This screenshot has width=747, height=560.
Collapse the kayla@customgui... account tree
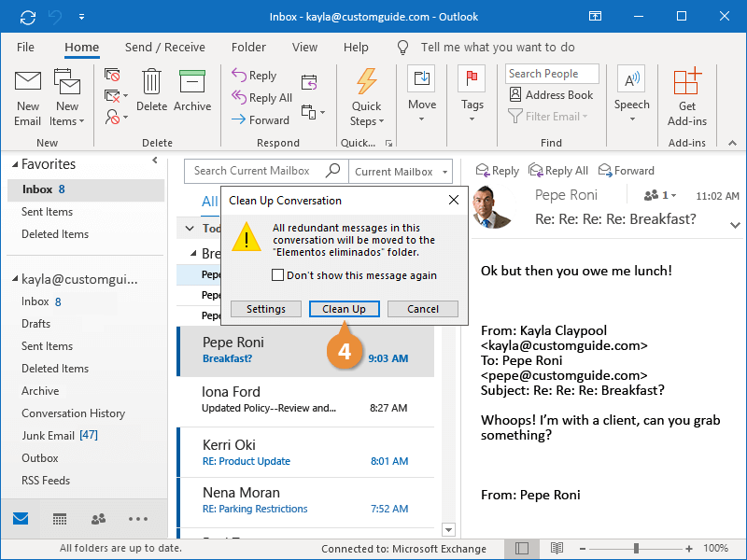click(15, 279)
